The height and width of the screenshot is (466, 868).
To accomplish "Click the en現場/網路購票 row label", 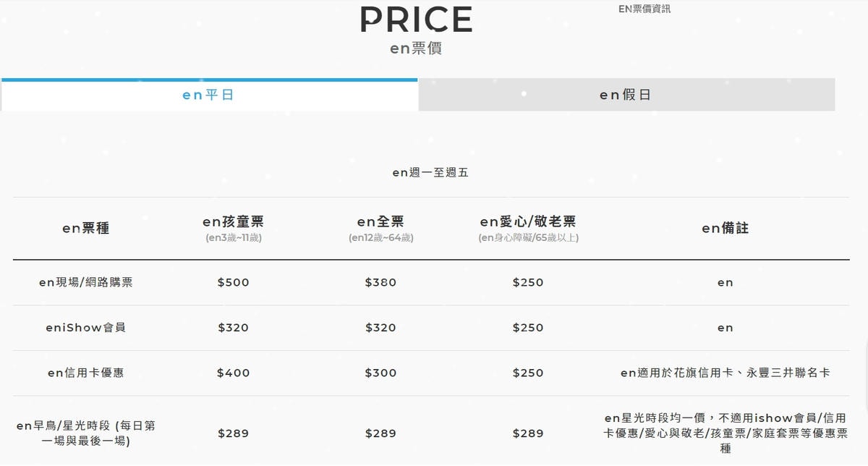I will (x=85, y=282).
